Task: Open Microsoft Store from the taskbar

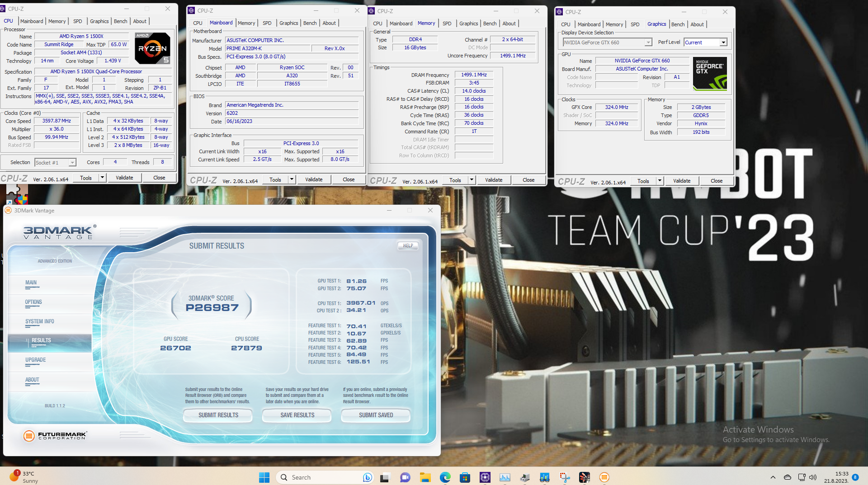Action: [x=465, y=477]
